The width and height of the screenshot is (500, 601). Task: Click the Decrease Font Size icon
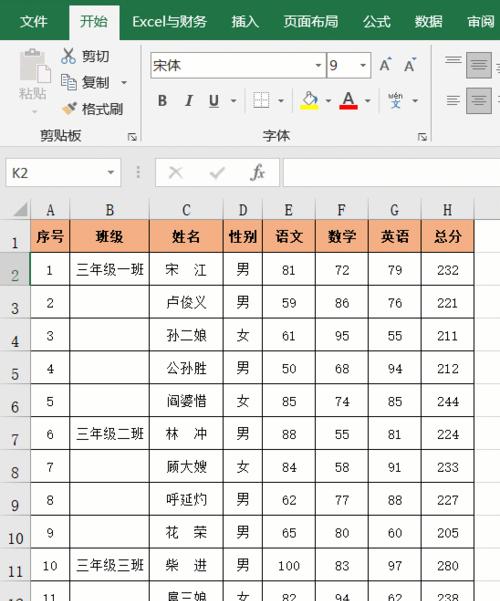410,65
